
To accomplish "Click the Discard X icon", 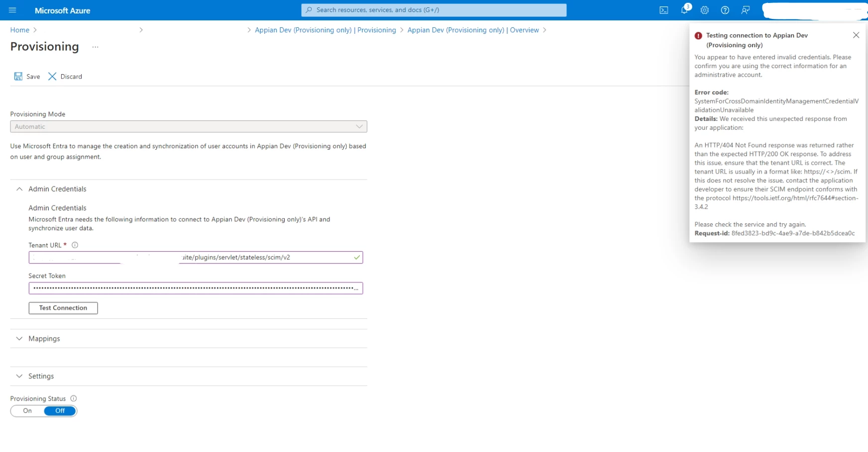I will coord(52,77).
